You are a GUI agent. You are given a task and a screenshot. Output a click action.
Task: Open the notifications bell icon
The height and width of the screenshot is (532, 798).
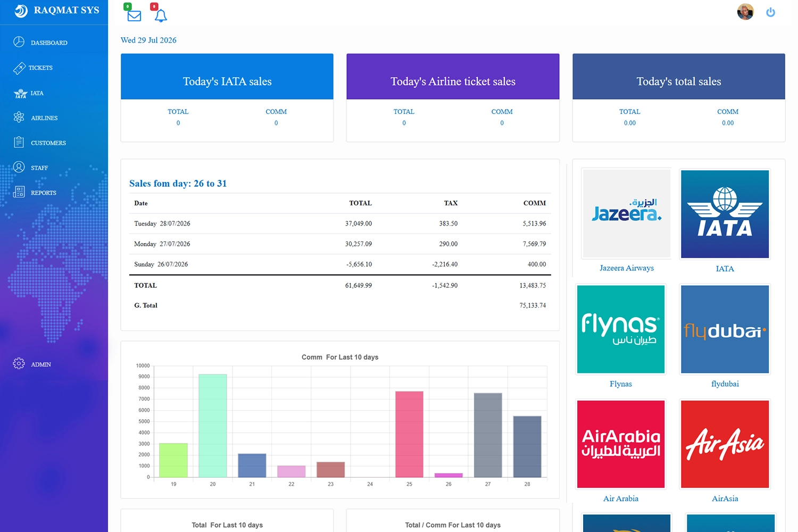point(161,16)
